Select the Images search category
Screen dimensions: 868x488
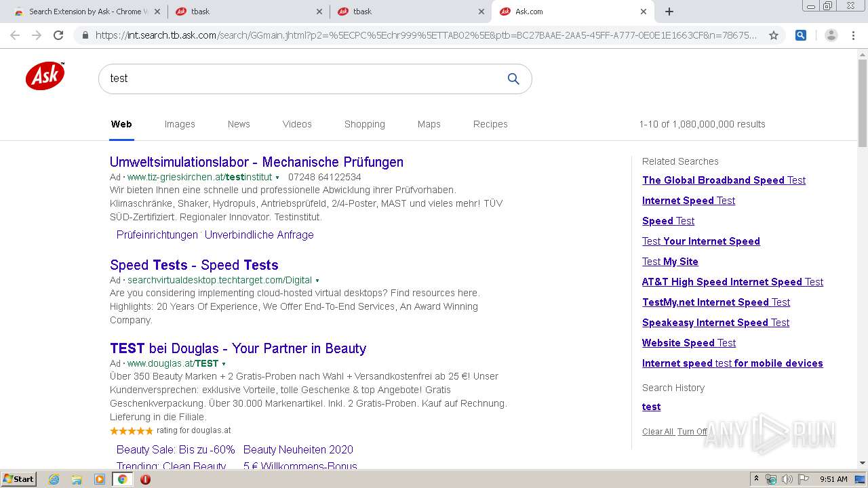coord(180,124)
